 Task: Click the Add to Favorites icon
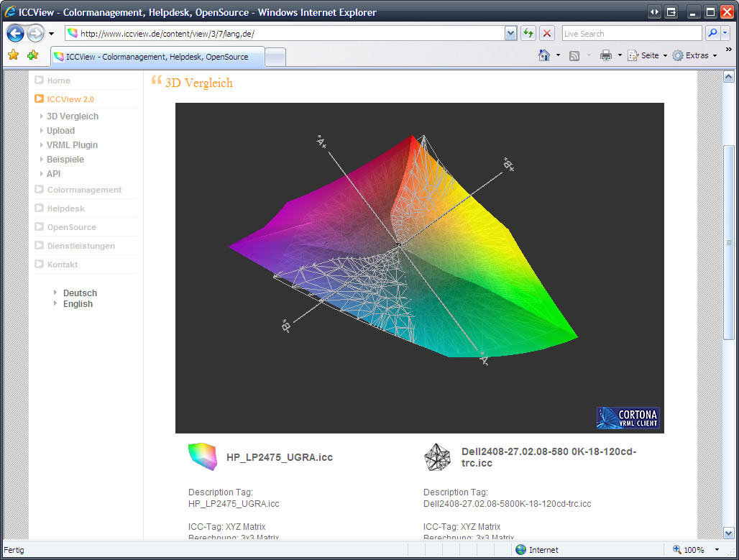tap(32, 55)
